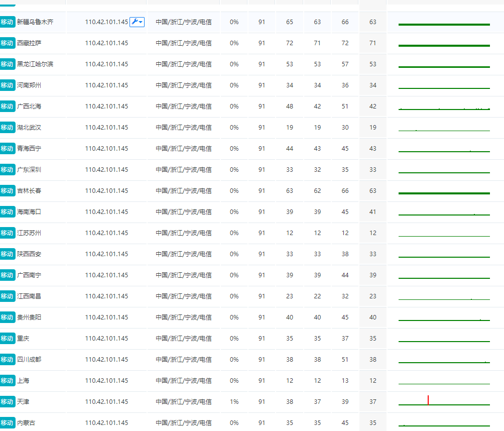Image resolution: width=504 pixels, height=431 pixels.
Task: Click the 移动 badge next to 西藏拉萨
Action: coord(7,43)
